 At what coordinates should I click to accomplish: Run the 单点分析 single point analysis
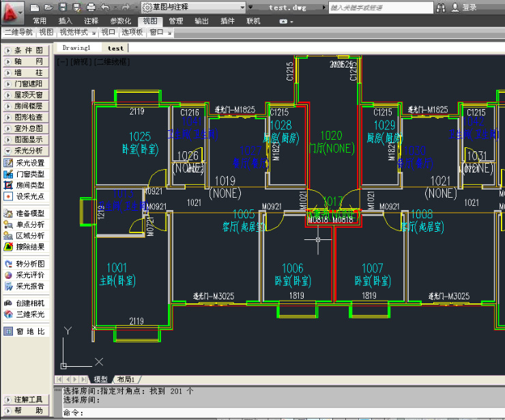(x=29, y=224)
